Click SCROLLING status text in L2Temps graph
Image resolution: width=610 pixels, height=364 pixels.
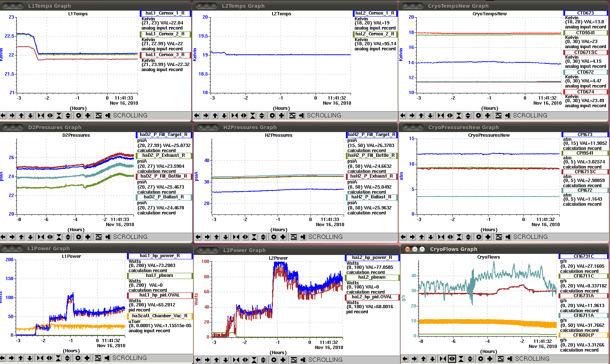[324, 116]
